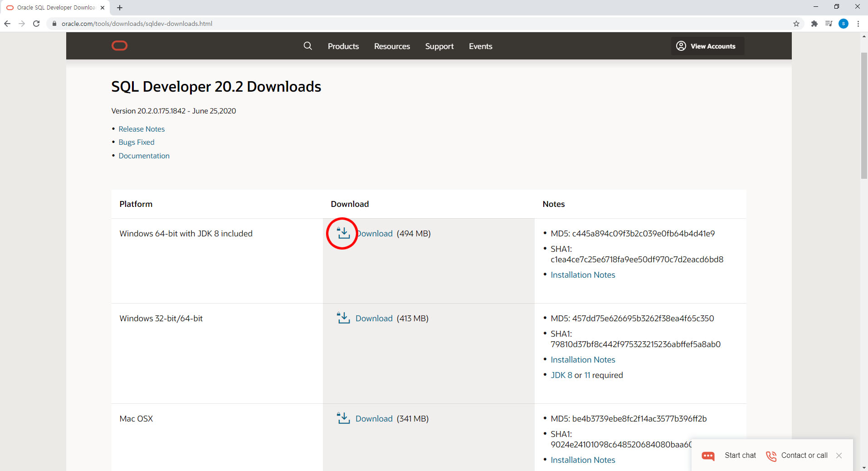Open the Bugs Fixed link
868x471 pixels.
click(137, 142)
